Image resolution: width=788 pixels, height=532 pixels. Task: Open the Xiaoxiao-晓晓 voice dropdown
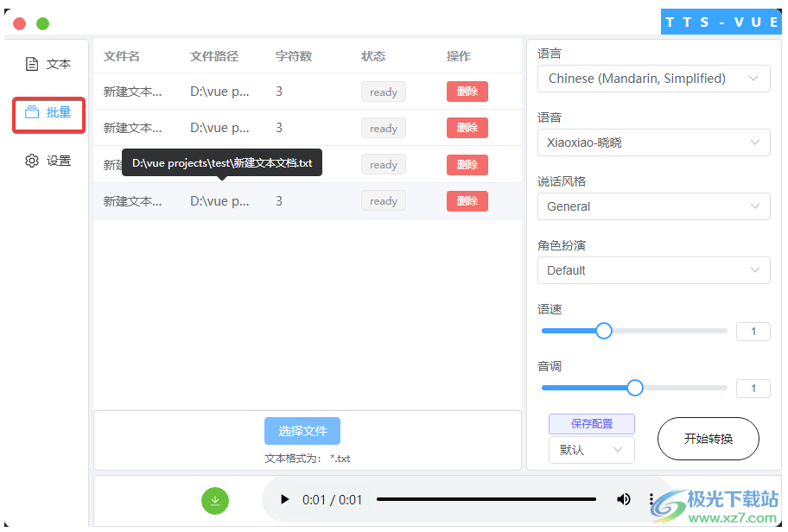click(x=654, y=142)
